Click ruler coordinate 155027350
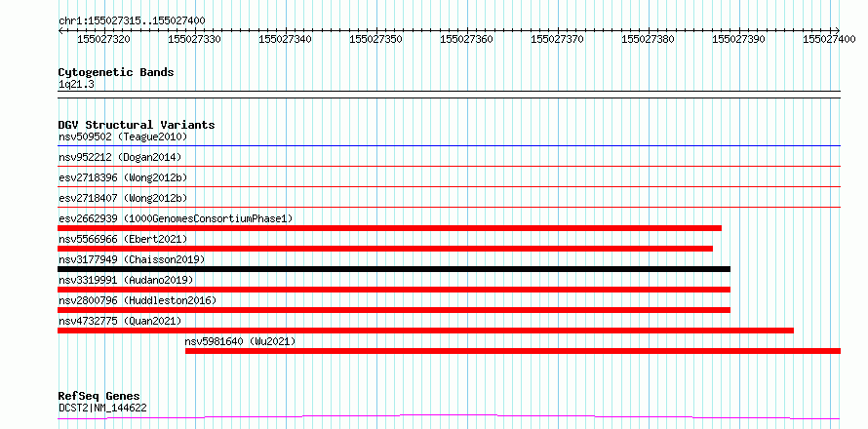 [376, 39]
